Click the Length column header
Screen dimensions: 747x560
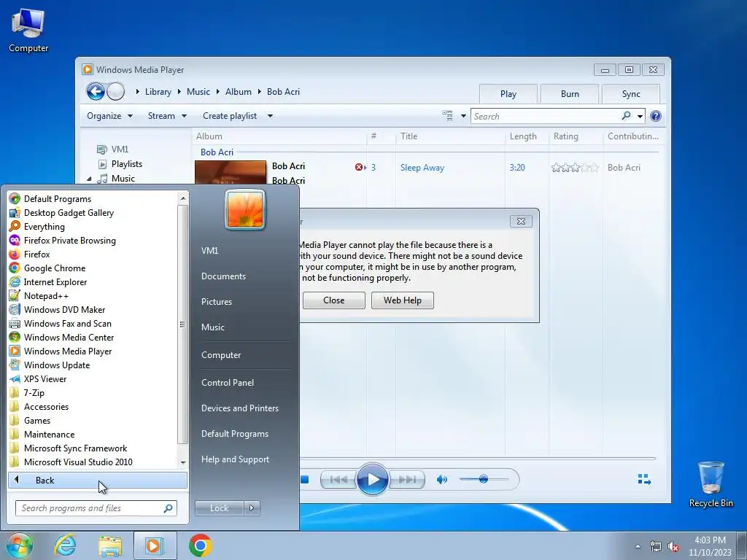(527, 136)
